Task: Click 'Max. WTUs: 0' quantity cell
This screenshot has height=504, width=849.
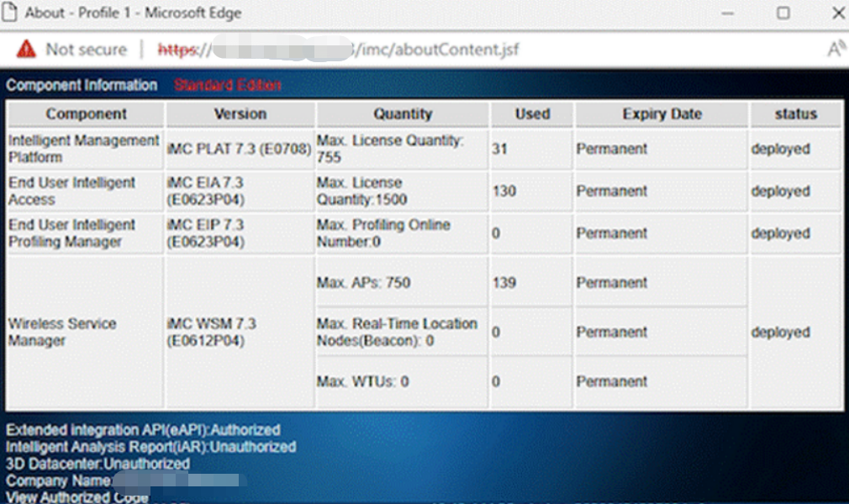Action: pyautogui.click(x=403, y=381)
